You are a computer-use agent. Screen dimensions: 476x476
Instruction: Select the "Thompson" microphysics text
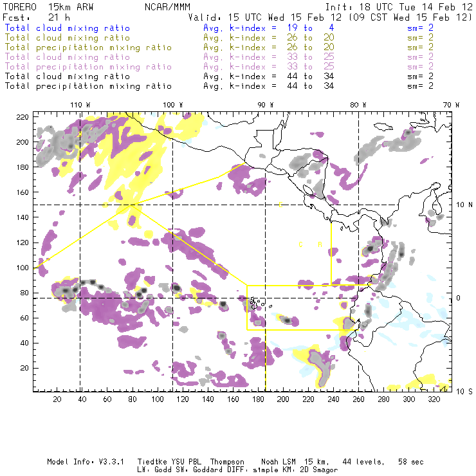(x=227, y=462)
